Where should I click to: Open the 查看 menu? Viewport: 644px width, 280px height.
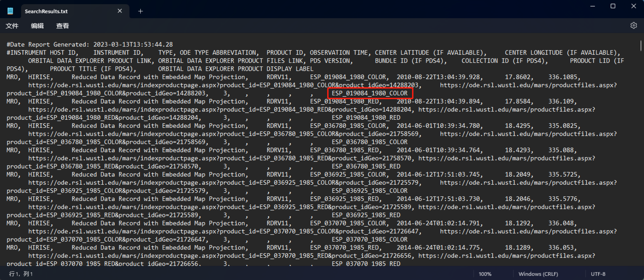click(62, 26)
